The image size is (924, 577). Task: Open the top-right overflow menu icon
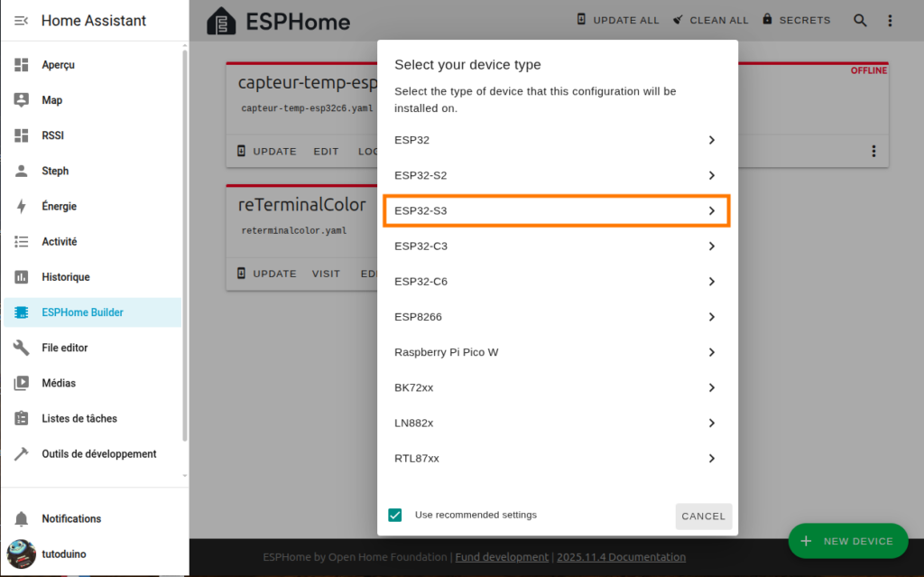point(890,20)
